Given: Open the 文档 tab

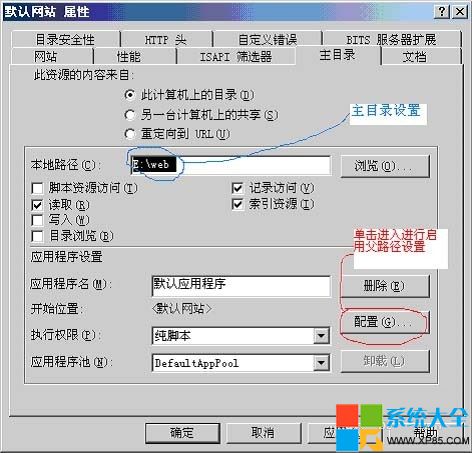Looking at the screenshot, I should click(414, 56).
